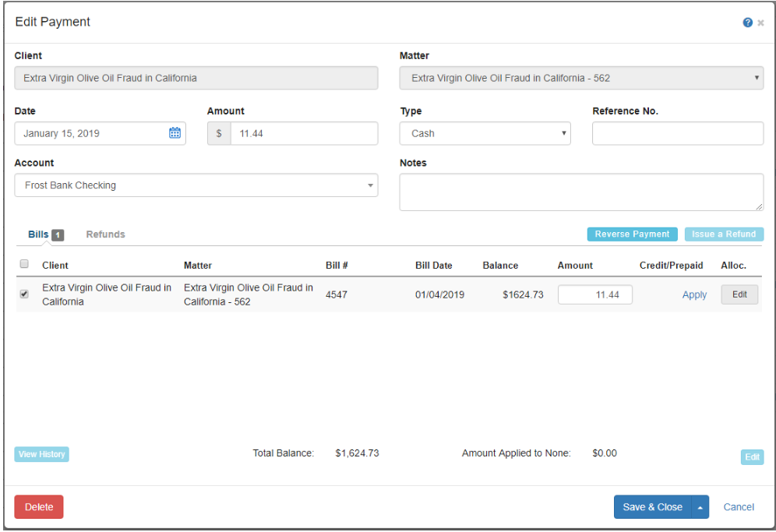The height and width of the screenshot is (532, 776).
Task: Click the Bill Date column header
Action: coord(433,266)
